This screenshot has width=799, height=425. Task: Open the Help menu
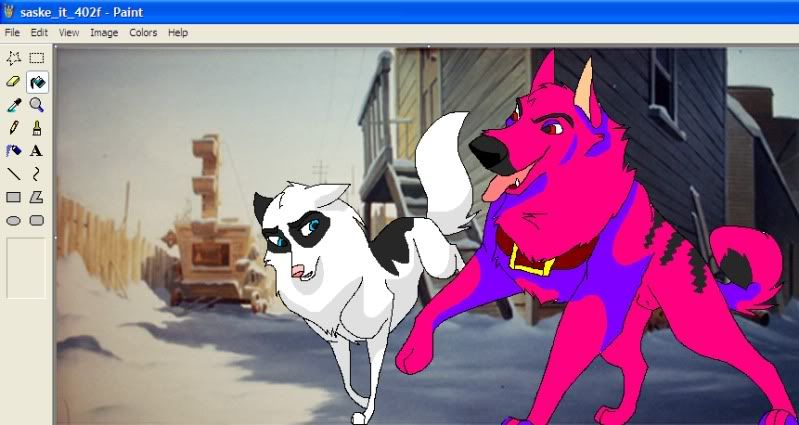[x=178, y=33]
